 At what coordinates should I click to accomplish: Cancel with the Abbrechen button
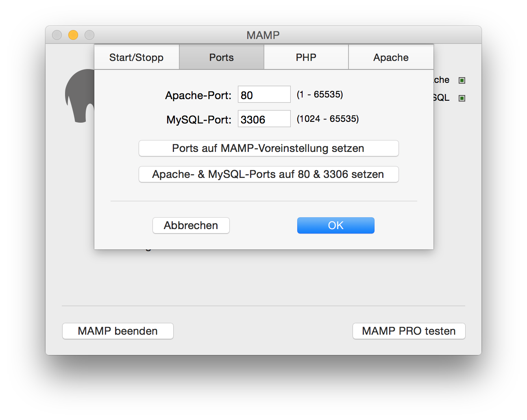191,225
